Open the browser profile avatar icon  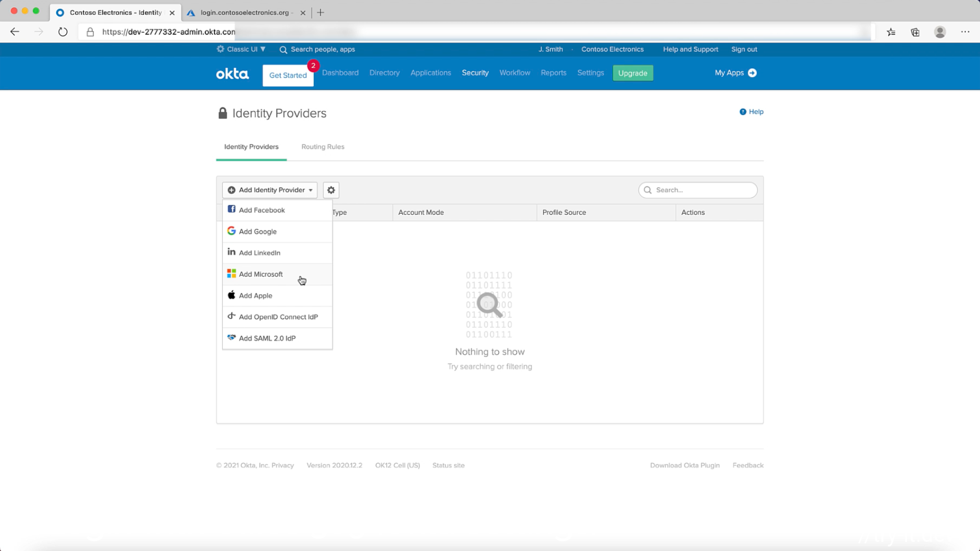940,32
